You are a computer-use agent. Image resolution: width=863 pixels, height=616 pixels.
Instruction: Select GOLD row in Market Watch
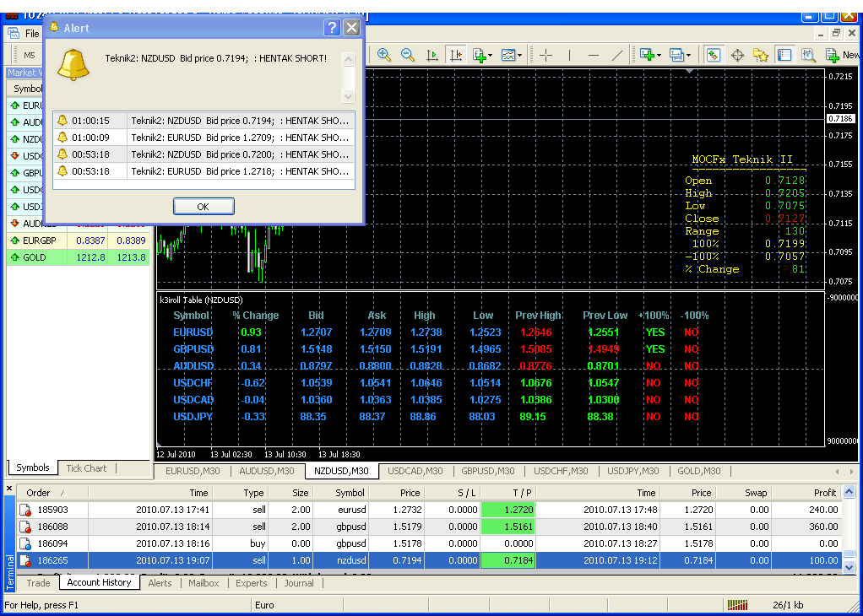click(x=79, y=257)
